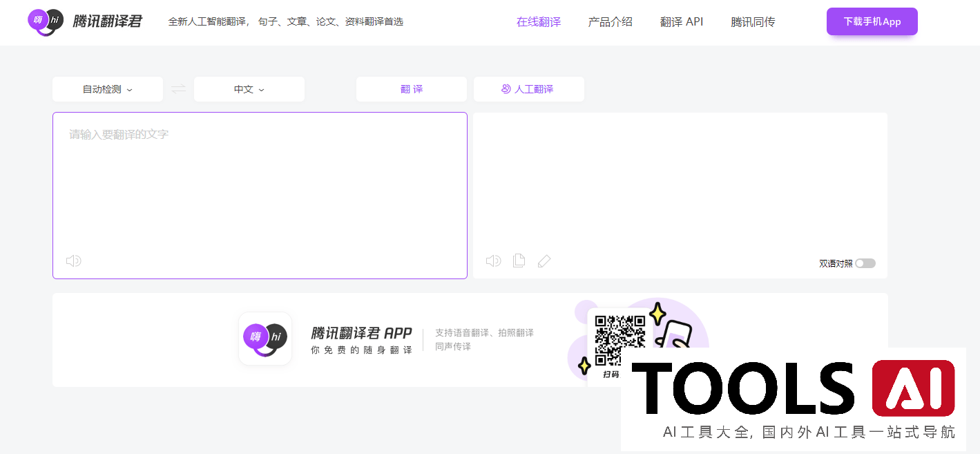Copy the translation result
Image resolution: width=980 pixels, height=454 pixels.
519,260
